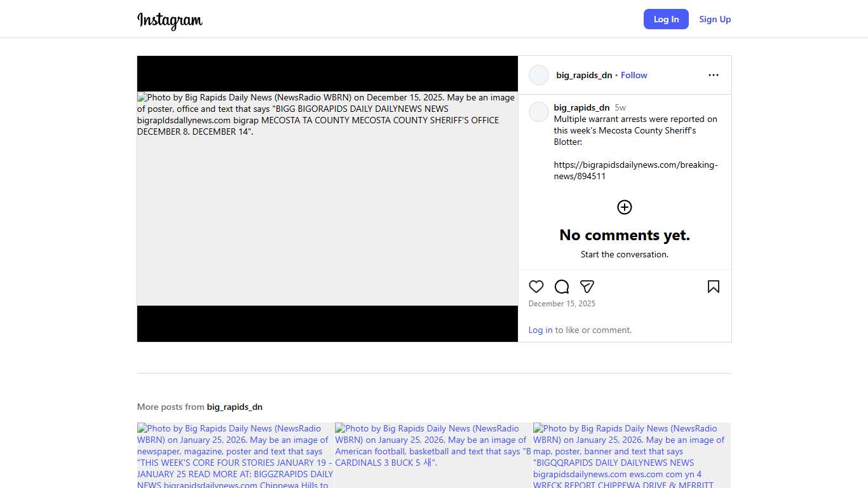Click big_rapids_dn username in the caption

coord(581,107)
